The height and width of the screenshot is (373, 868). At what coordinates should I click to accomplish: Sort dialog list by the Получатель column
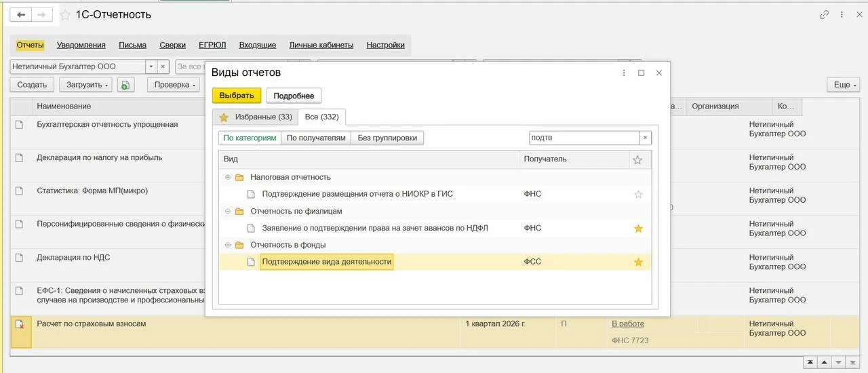pos(574,160)
